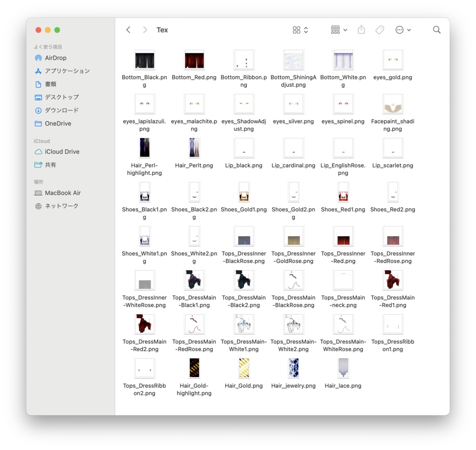Select eyes_ShadowAdjust.png file icon
The height and width of the screenshot is (450, 476).
244,104
